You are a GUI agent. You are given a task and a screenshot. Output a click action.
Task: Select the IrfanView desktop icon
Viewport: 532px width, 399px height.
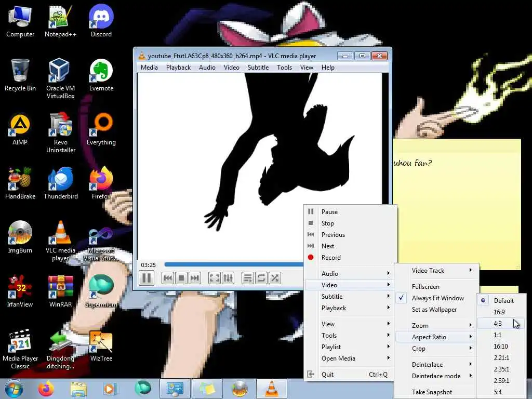click(20, 291)
